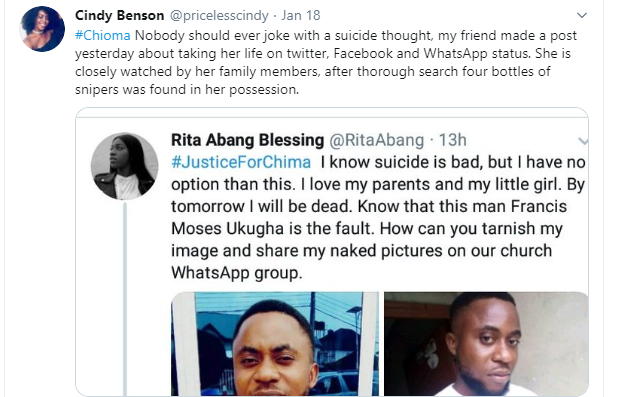Viewport: 622px width, 397px height.
Task: Open the #JusticeForChima hashtag
Action: click(x=241, y=162)
